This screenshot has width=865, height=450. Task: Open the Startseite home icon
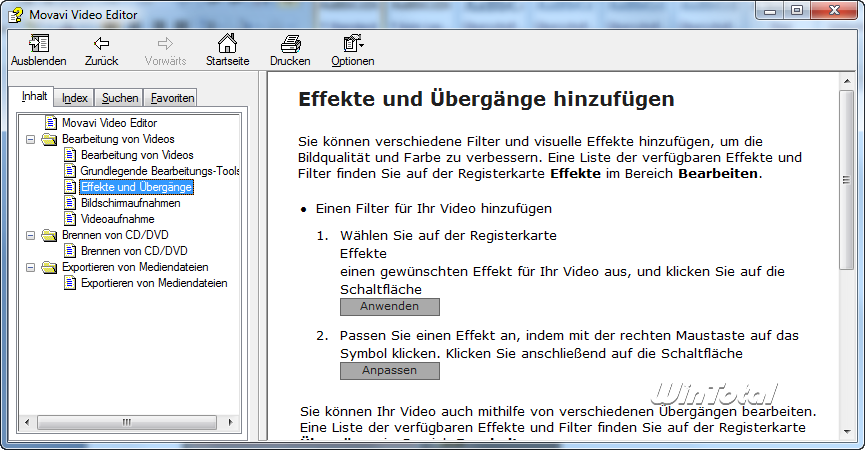pyautogui.click(x=227, y=43)
